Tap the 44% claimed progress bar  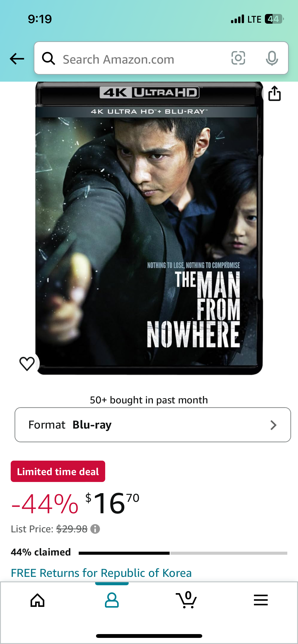183,553
